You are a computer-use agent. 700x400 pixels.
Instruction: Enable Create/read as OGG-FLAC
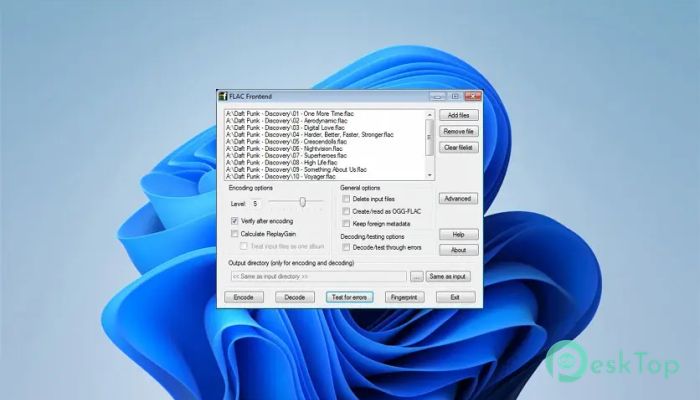(346, 211)
